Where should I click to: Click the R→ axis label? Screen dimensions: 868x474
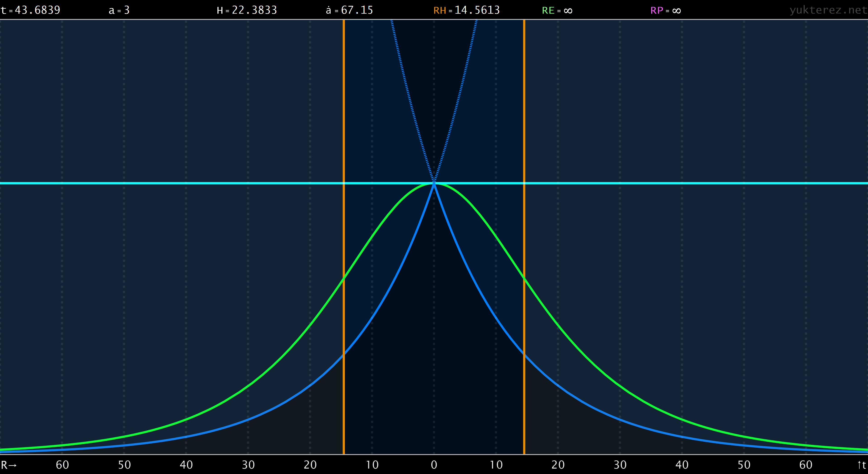pos(9,465)
